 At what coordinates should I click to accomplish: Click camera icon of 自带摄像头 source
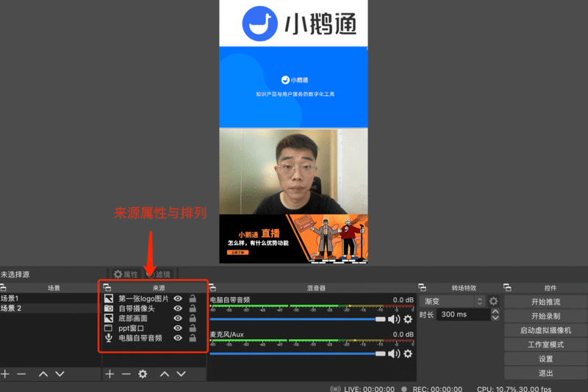coord(109,308)
